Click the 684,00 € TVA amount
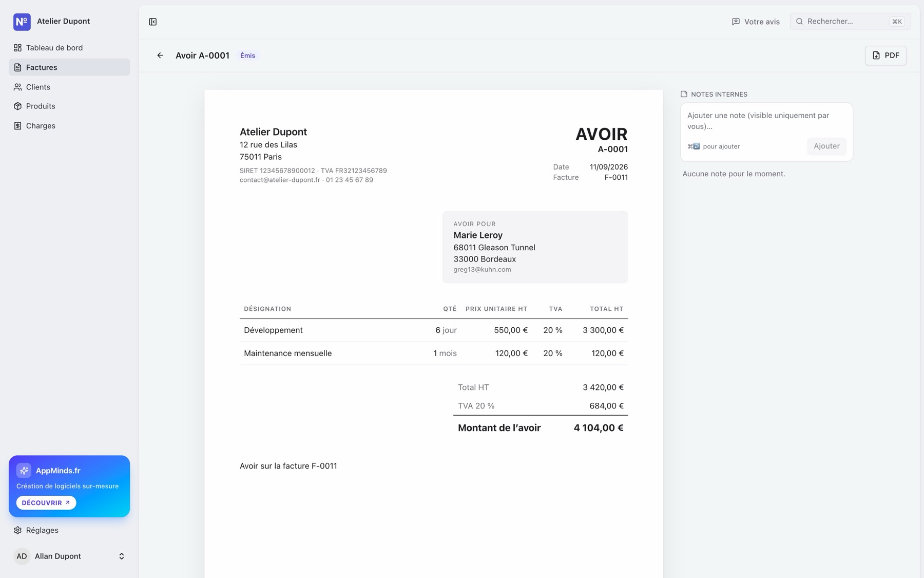Screen dimensions: 924x578 (x=607, y=406)
